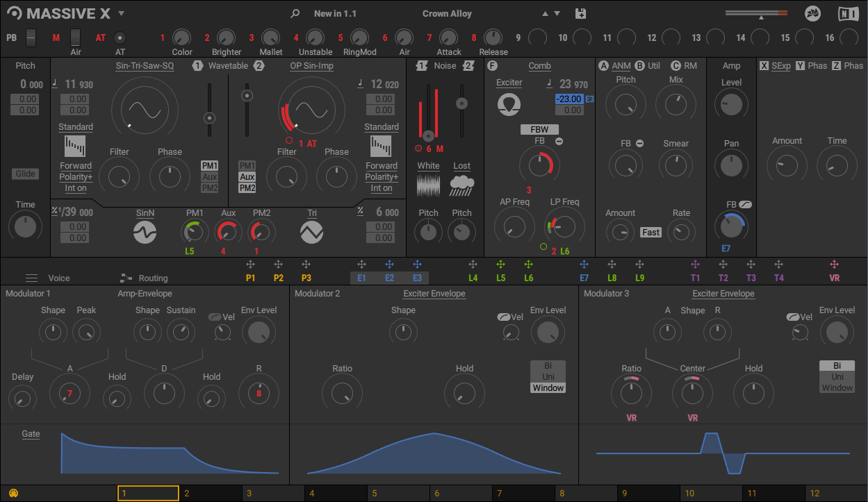Screen dimensions: 868x502
Task: Open the Amp-Envelope type menu
Action: (x=145, y=294)
